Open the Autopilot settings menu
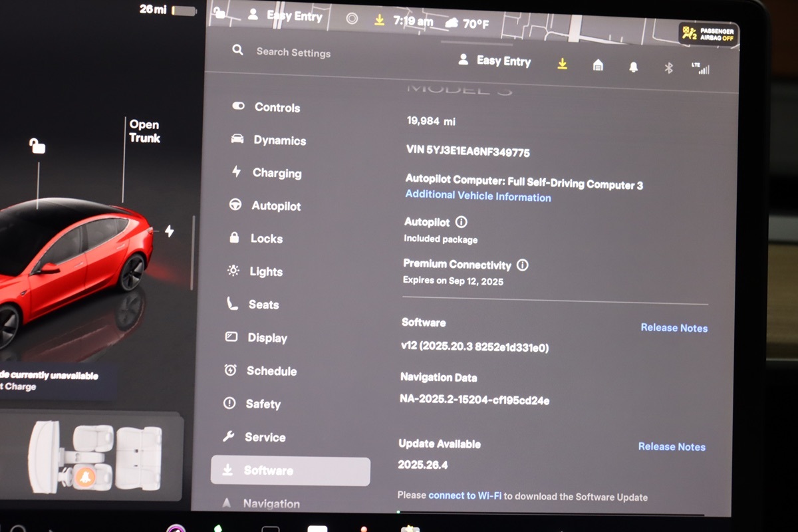 coord(276,206)
